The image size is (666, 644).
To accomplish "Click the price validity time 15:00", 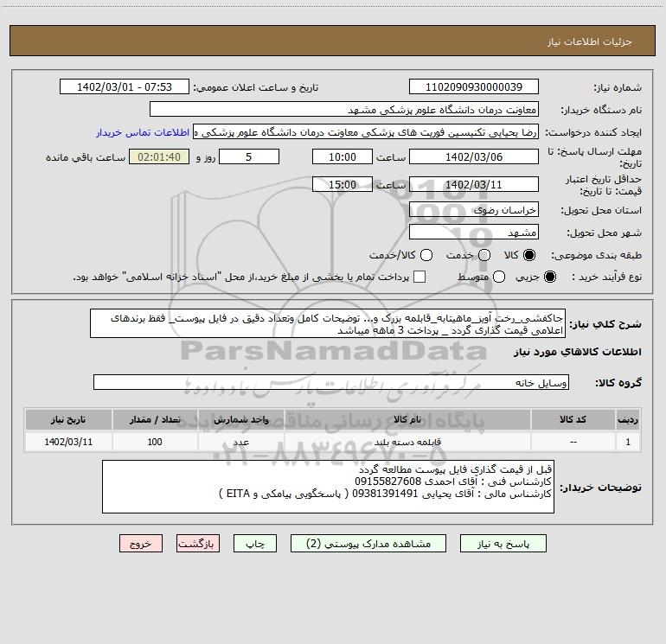I will tap(343, 184).
